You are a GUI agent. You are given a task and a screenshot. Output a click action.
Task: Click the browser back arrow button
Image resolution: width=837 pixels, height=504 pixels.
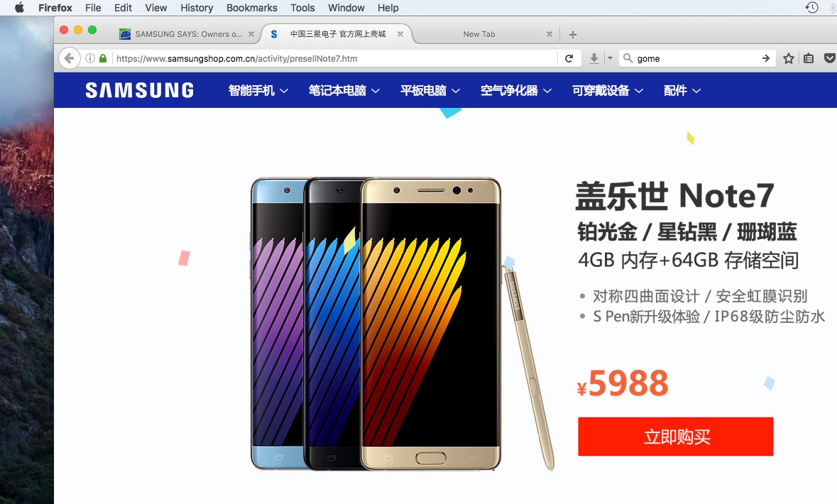[x=70, y=58]
